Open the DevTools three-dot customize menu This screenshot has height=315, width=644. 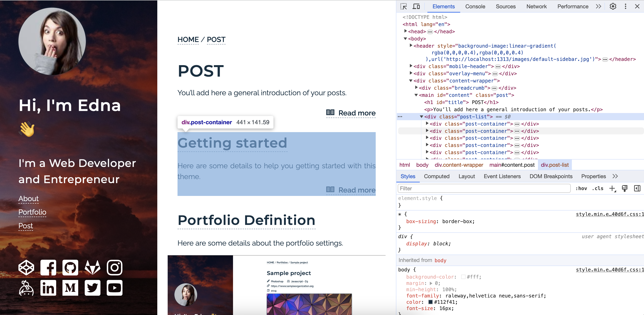tap(626, 7)
